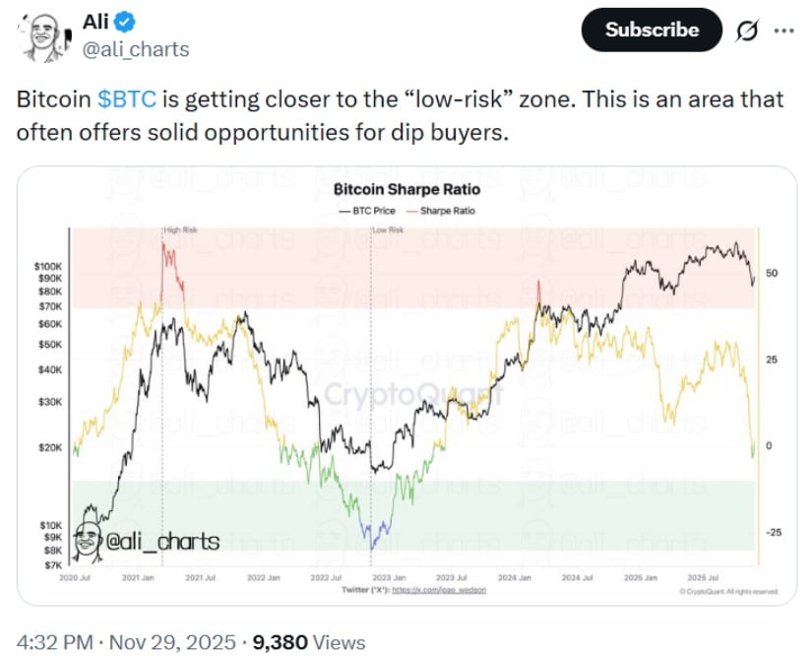Open the three-dot more options menu

(783, 31)
